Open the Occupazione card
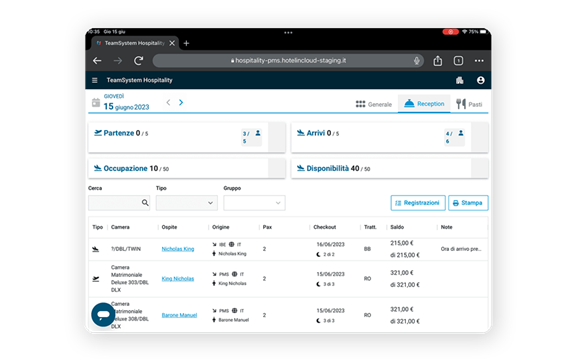The image size is (576, 362). (187, 168)
